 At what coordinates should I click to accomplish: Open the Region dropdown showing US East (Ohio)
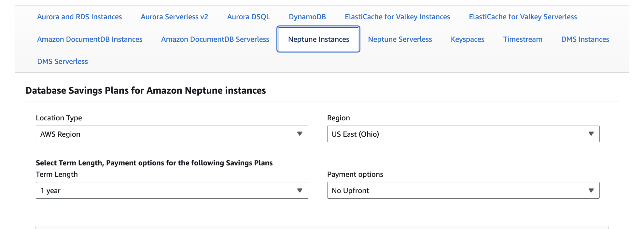463,134
